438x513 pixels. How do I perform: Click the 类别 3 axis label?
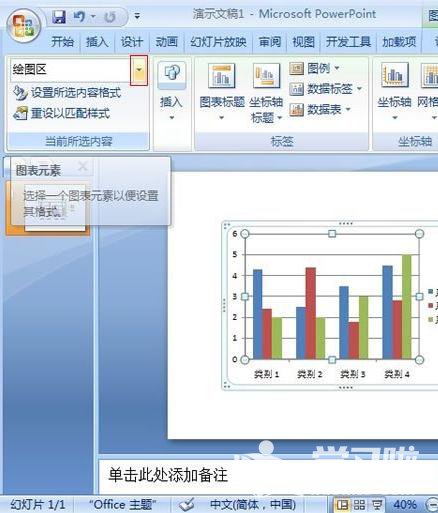(x=353, y=374)
